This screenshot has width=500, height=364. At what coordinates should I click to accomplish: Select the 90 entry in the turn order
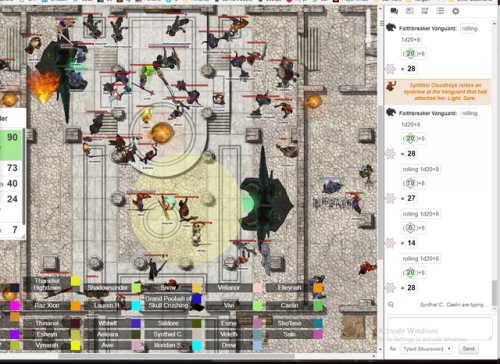[11, 144]
